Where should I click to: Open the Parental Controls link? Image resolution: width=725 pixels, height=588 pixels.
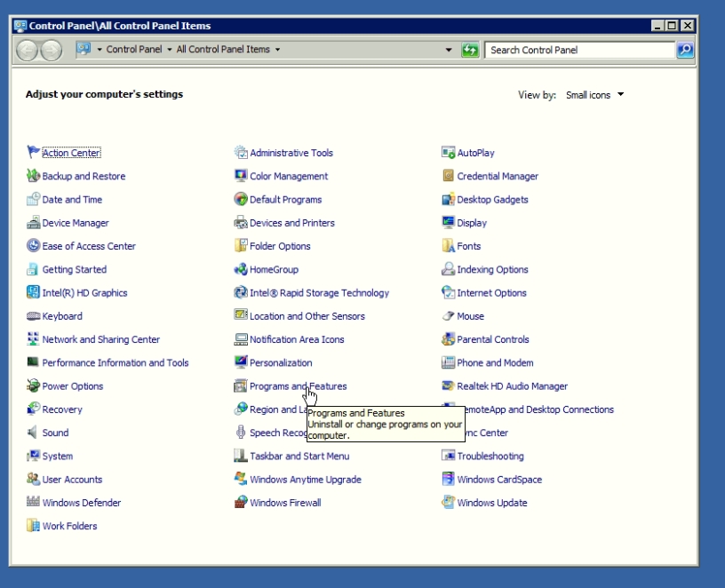pos(493,339)
